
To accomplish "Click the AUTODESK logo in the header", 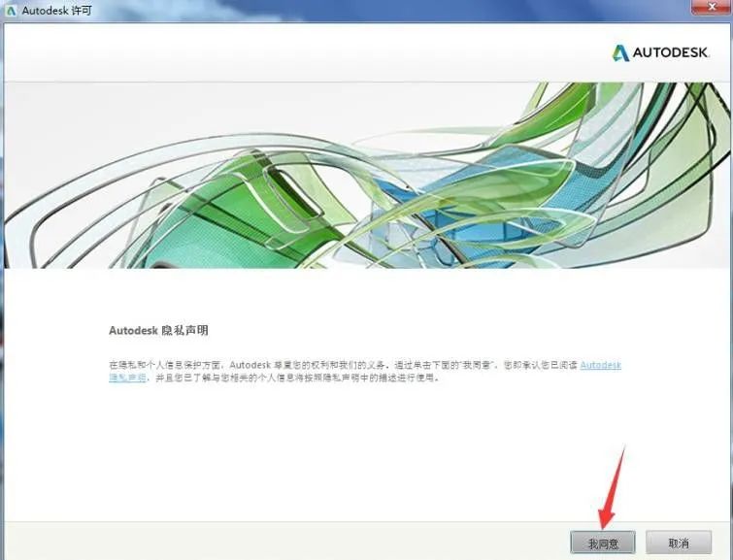I will [x=660, y=52].
